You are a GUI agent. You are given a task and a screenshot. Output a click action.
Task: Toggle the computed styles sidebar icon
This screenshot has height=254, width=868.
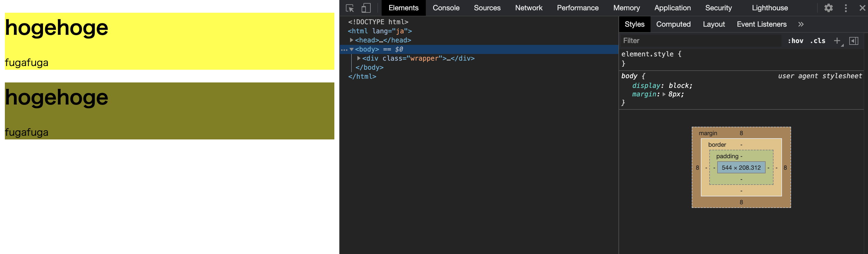coord(853,41)
